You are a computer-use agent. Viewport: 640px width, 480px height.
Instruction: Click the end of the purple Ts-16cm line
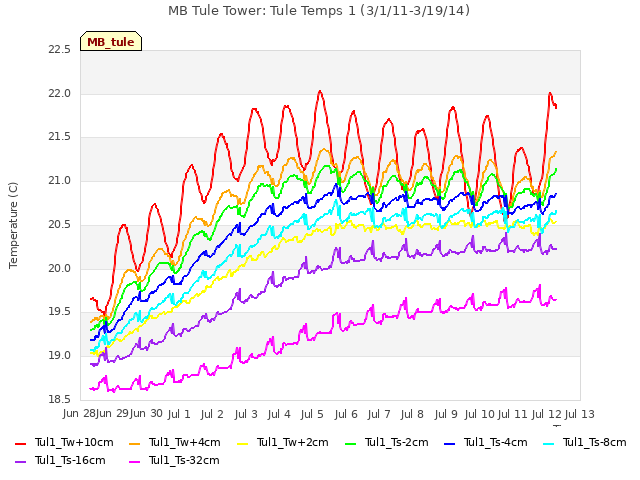(556, 249)
